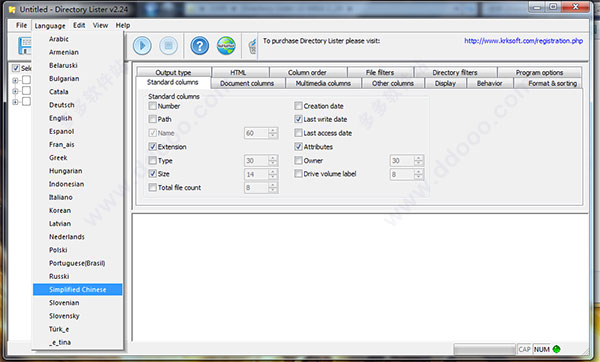This screenshot has height=362, width=600.
Task: Click the globe website icon
Action: (x=226, y=46)
